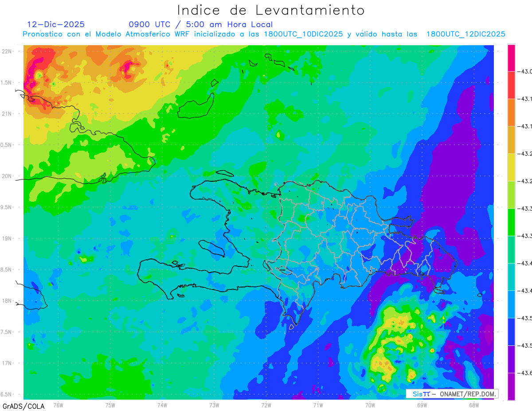Click the '21N' latitude label
Viewport: 532px width, 411px height.
7,114
